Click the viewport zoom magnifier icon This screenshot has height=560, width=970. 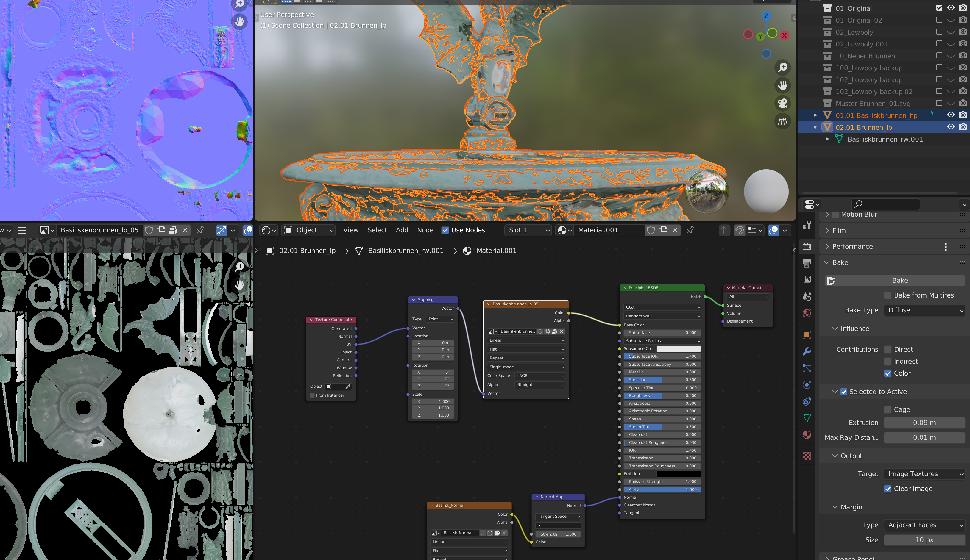pos(783,67)
